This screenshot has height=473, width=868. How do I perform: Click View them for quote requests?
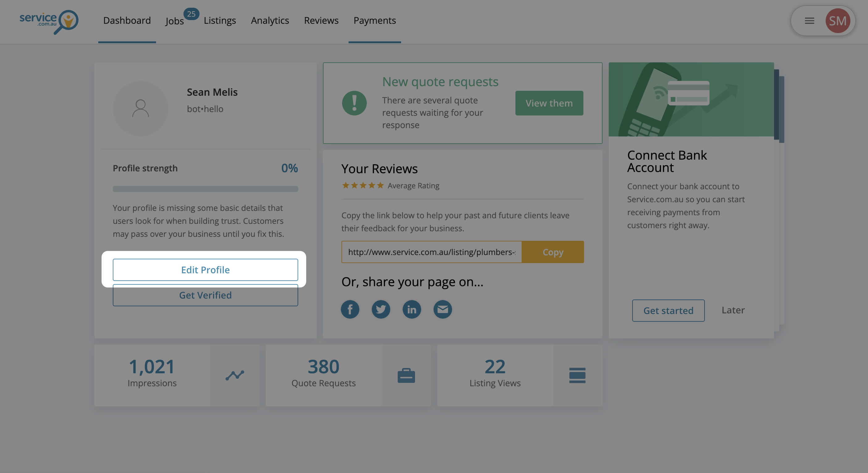[x=549, y=103]
